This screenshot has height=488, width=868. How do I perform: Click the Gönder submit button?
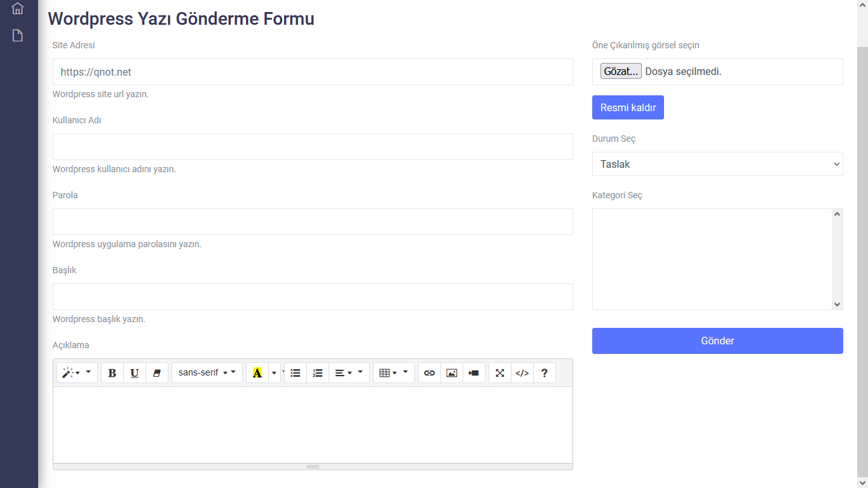(x=717, y=341)
